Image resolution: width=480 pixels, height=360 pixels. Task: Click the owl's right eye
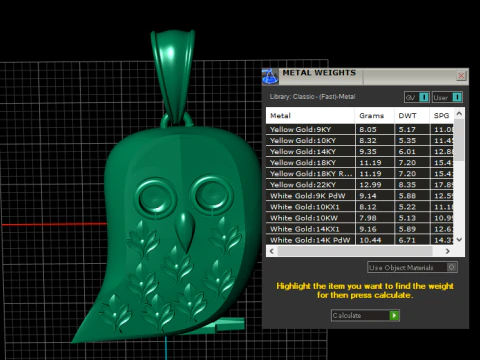212,195
